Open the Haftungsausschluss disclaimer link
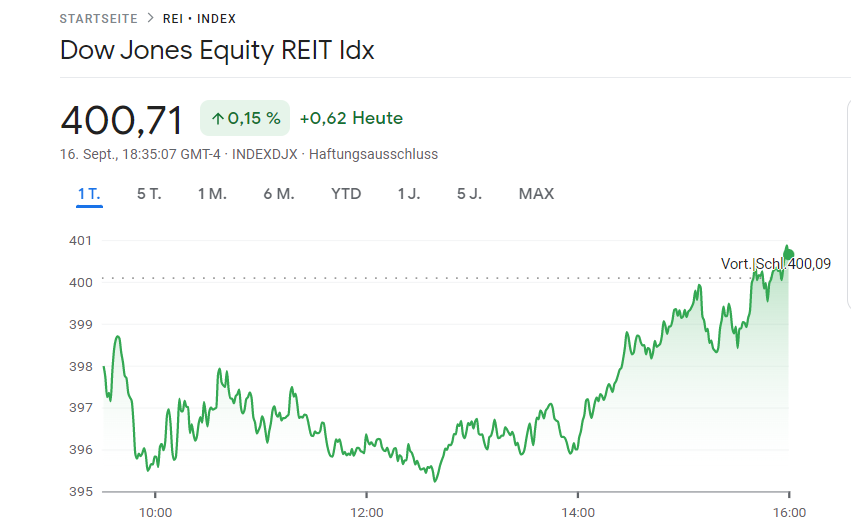Screen dimensions: 851x530 tap(373, 155)
